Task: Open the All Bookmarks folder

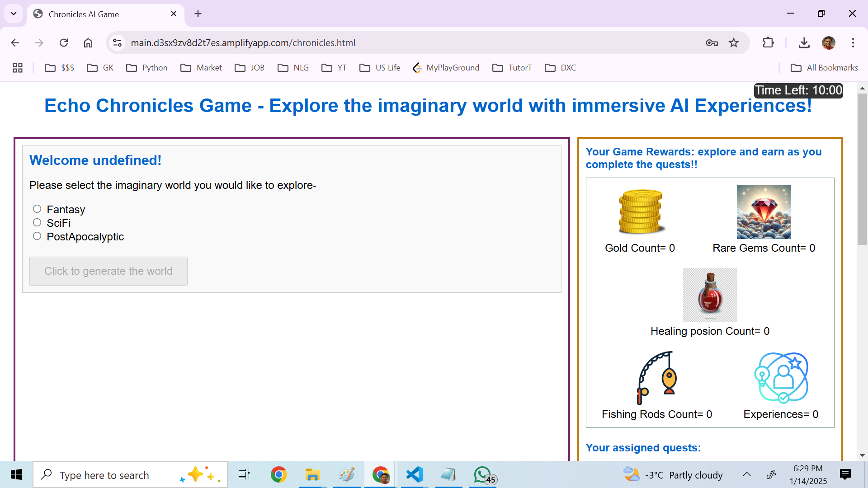Action: coord(824,68)
